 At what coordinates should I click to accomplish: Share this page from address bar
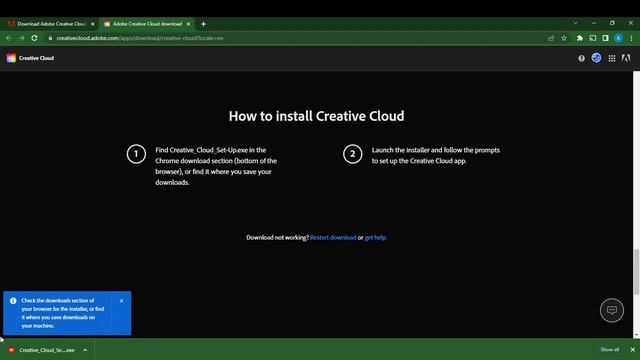[x=551, y=38]
